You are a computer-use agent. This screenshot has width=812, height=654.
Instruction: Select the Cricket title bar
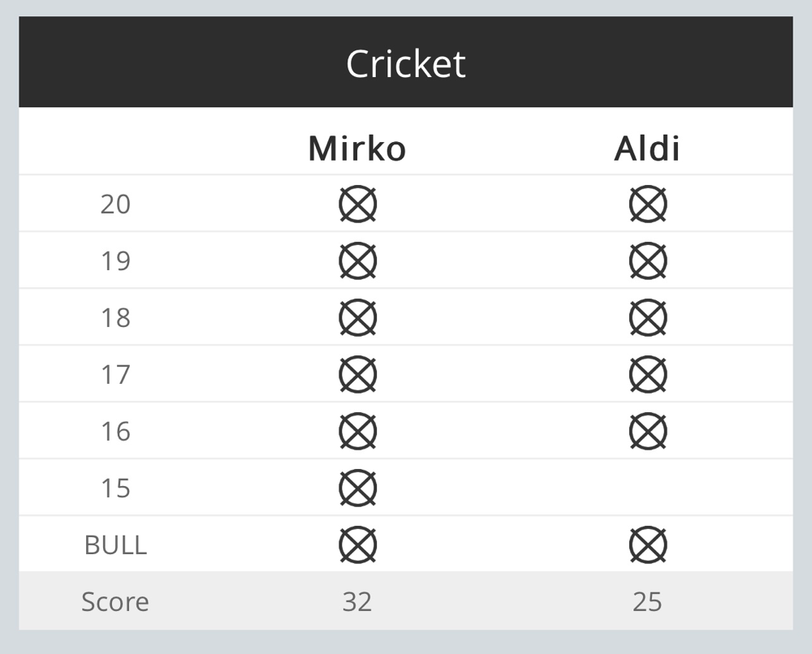406,62
